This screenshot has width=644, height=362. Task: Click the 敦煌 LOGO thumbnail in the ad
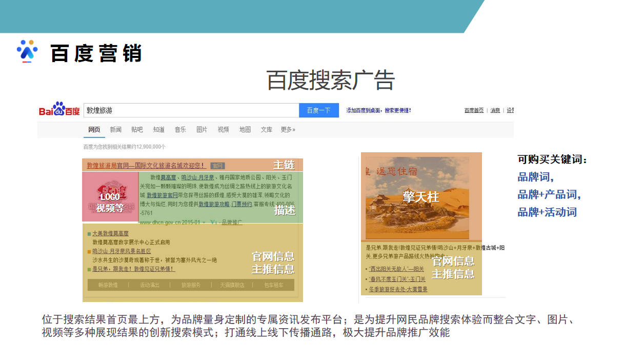(x=110, y=197)
